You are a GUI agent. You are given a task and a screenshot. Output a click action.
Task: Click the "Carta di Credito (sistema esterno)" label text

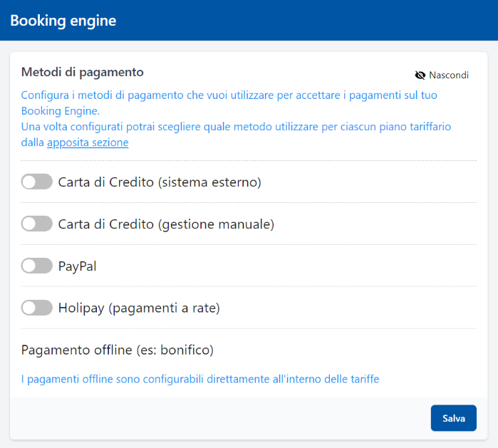point(160,182)
